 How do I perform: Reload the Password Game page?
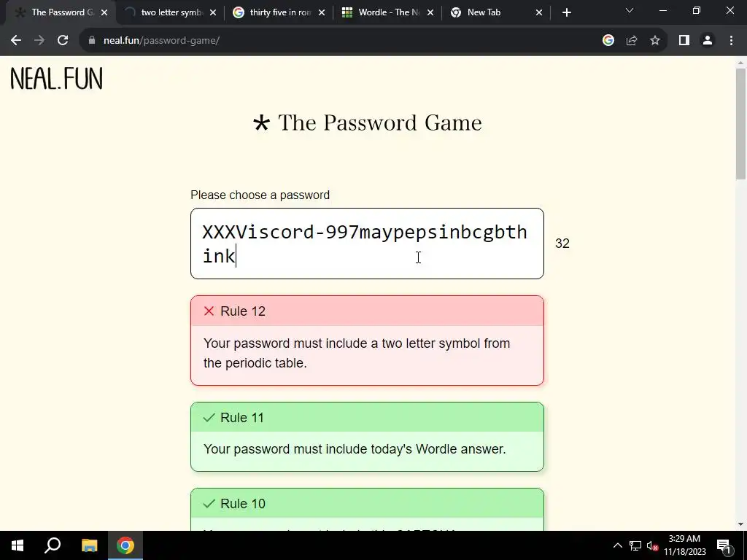tap(63, 41)
